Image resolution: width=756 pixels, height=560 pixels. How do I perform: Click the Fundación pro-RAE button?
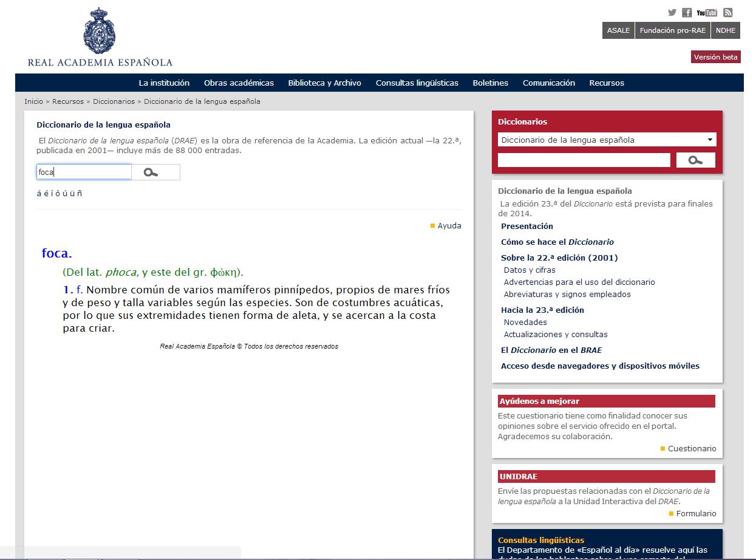pyautogui.click(x=673, y=30)
